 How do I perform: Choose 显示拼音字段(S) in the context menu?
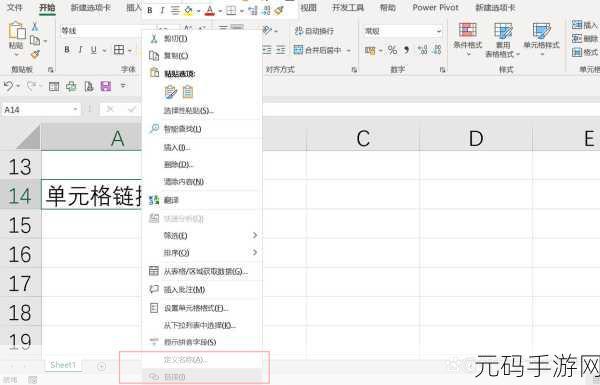click(x=202, y=343)
